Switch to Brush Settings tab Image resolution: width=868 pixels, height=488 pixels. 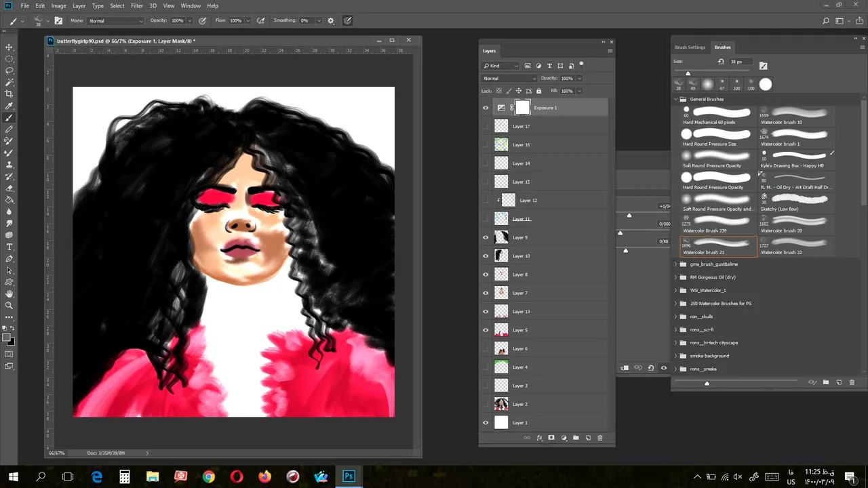click(690, 47)
